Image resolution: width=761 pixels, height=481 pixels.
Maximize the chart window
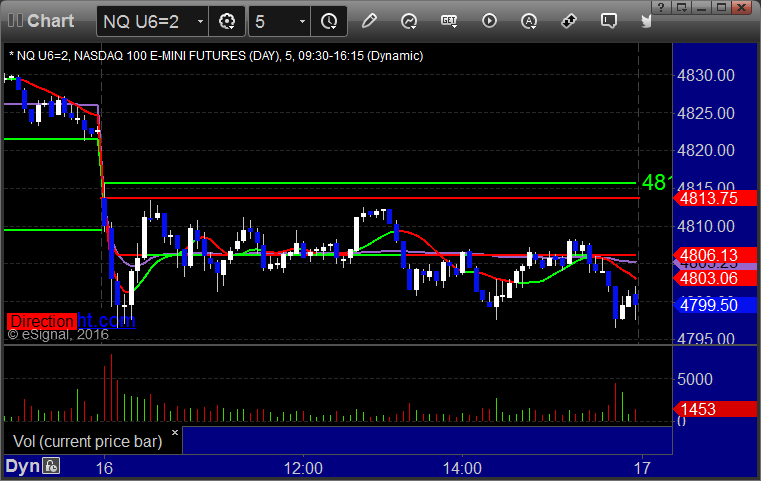click(x=722, y=7)
